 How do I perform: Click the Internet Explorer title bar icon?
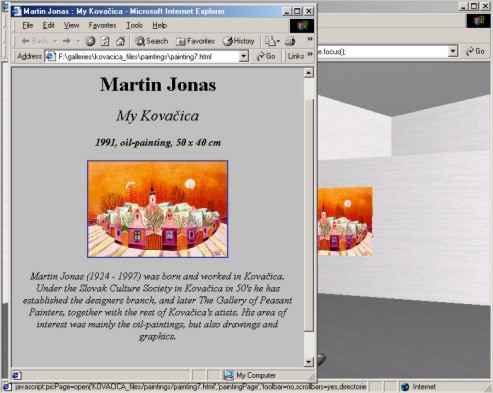(x=16, y=11)
